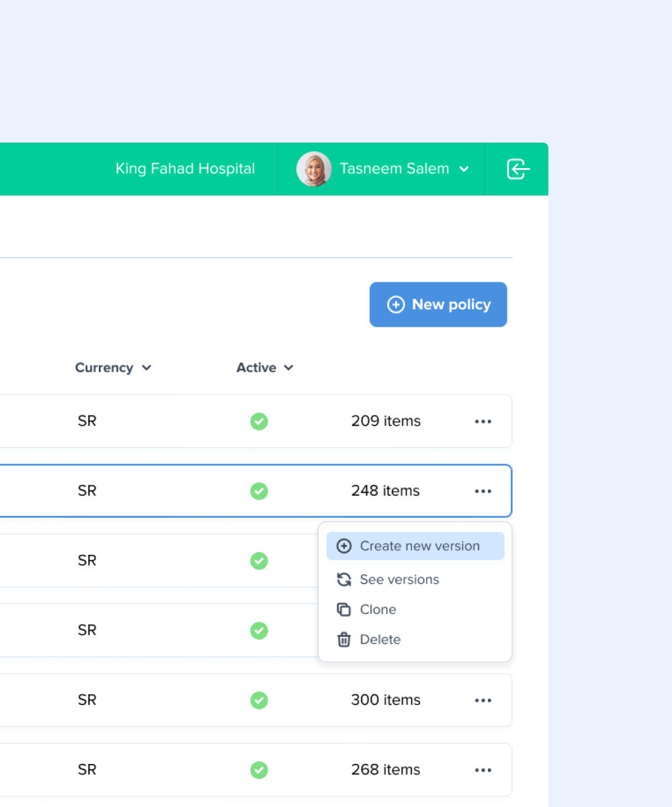Click the 209 items text

click(x=386, y=422)
